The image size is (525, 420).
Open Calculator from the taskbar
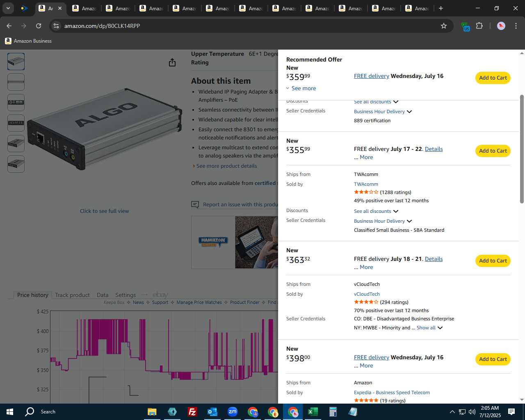(x=333, y=412)
